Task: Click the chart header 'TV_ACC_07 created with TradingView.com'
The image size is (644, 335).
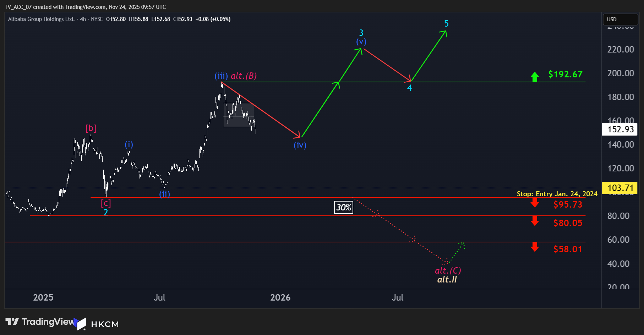Action: tap(55, 7)
